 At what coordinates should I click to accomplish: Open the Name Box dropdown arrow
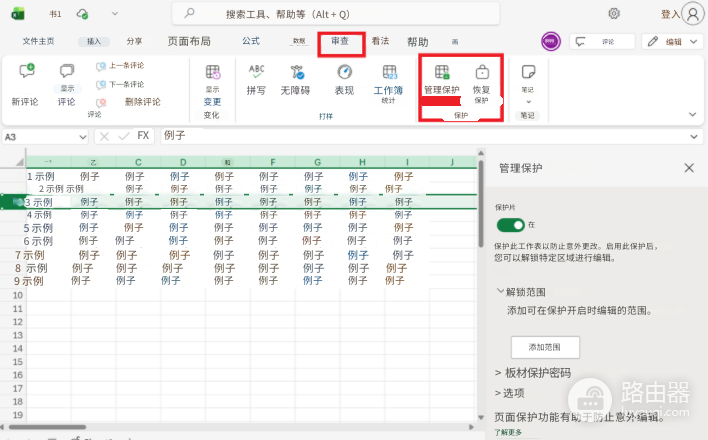(83, 137)
